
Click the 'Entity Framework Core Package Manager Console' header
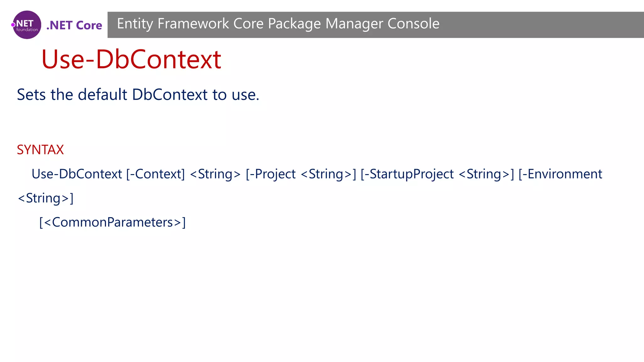278,24
